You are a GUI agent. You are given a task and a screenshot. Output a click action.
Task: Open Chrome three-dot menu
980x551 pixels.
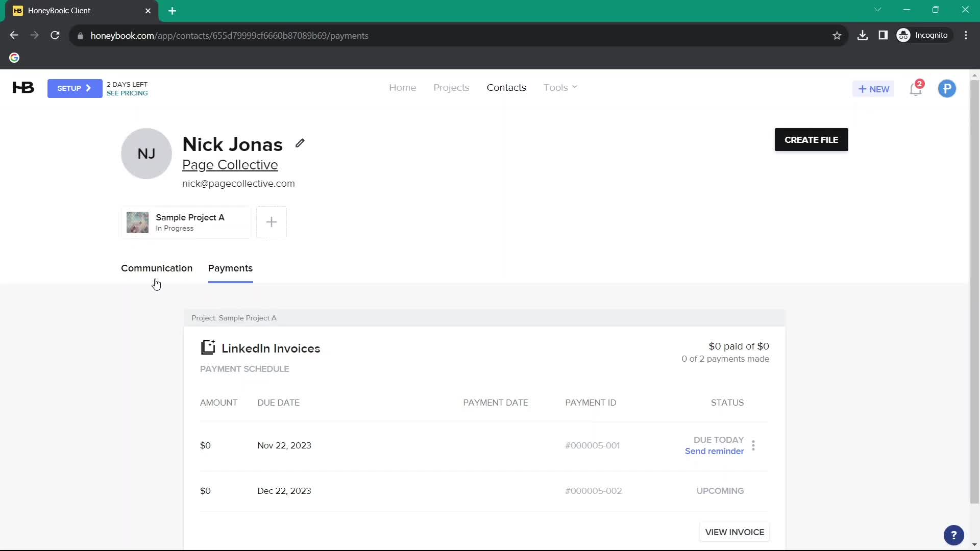[x=966, y=35]
